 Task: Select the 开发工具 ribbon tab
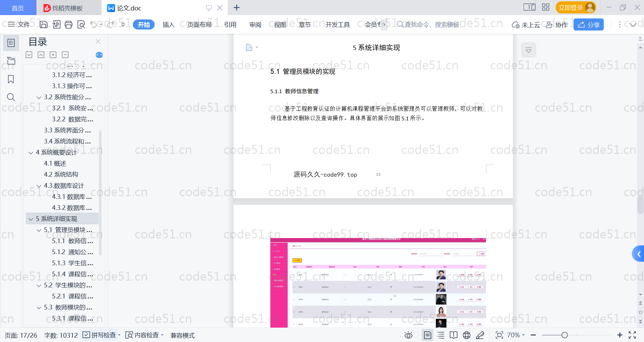pos(338,24)
